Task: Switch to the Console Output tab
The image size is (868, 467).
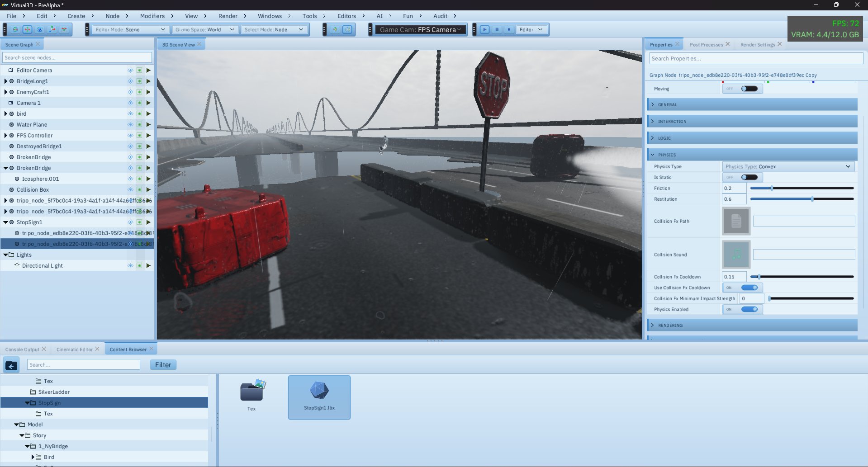Action: coord(22,349)
